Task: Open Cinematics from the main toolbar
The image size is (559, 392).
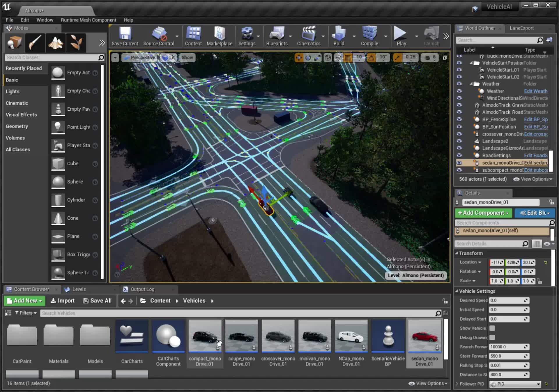Action: pos(309,35)
